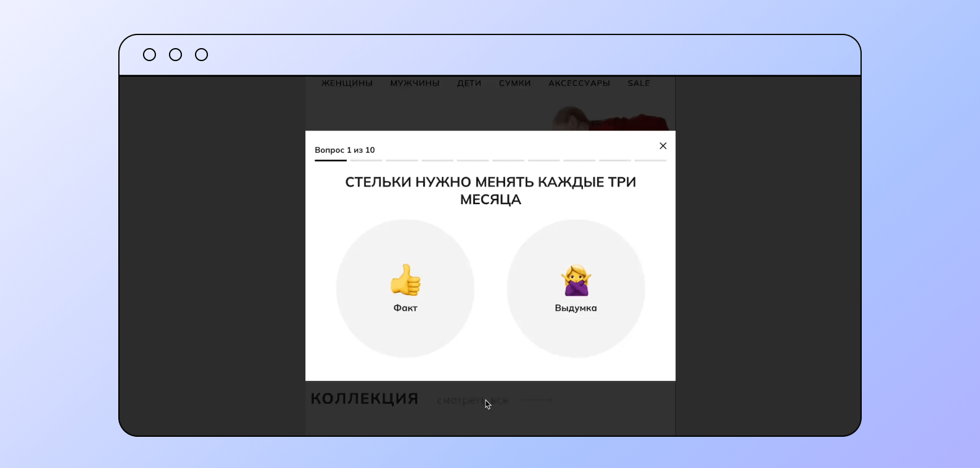This screenshot has width=980, height=468.
Task: Choose the Выдумка answer label
Action: [x=576, y=308]
